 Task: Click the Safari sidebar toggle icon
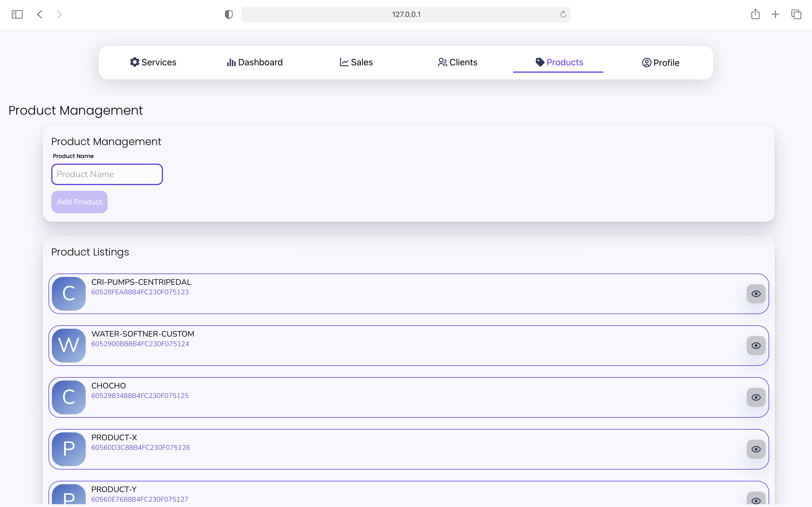17,14
